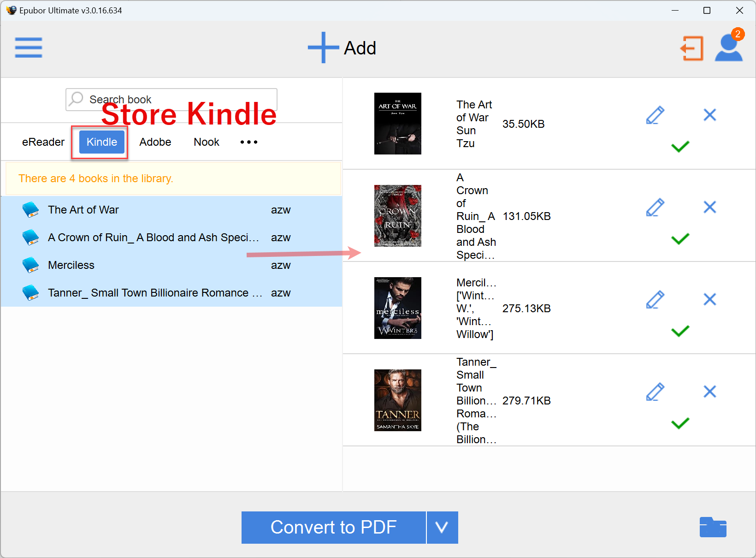Open the blue output folder icon
The image size is (756, 558).
click(x=713, y=527)
